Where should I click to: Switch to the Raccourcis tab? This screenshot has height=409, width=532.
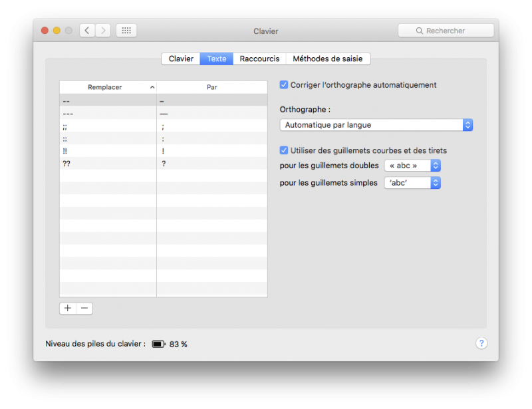[x=259, y=59]
